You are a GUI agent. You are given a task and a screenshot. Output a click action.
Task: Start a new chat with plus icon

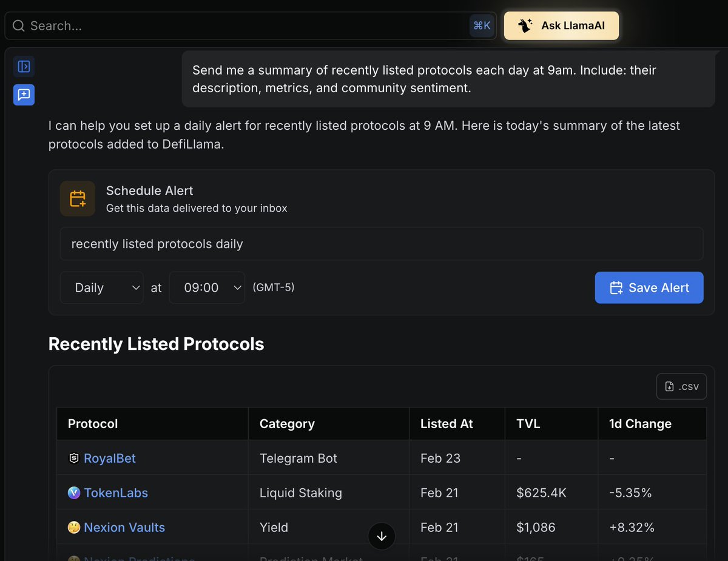tap(24, 95)
